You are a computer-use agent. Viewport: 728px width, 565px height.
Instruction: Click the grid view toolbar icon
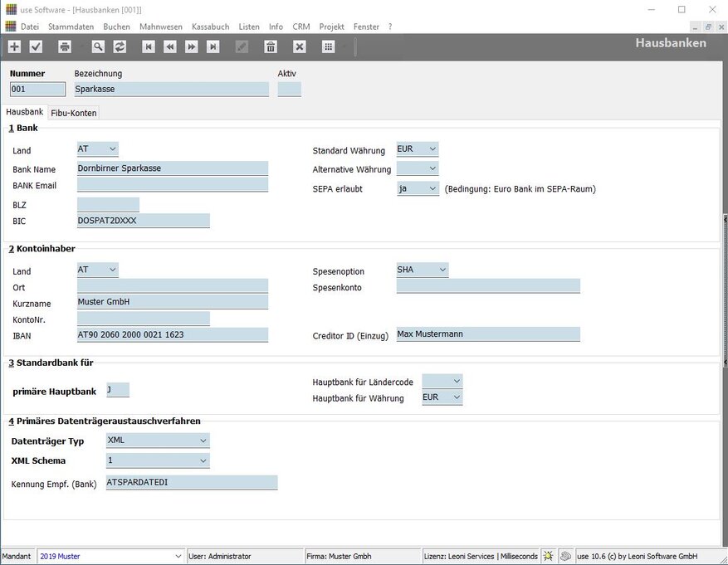click(x=327, y=47)
